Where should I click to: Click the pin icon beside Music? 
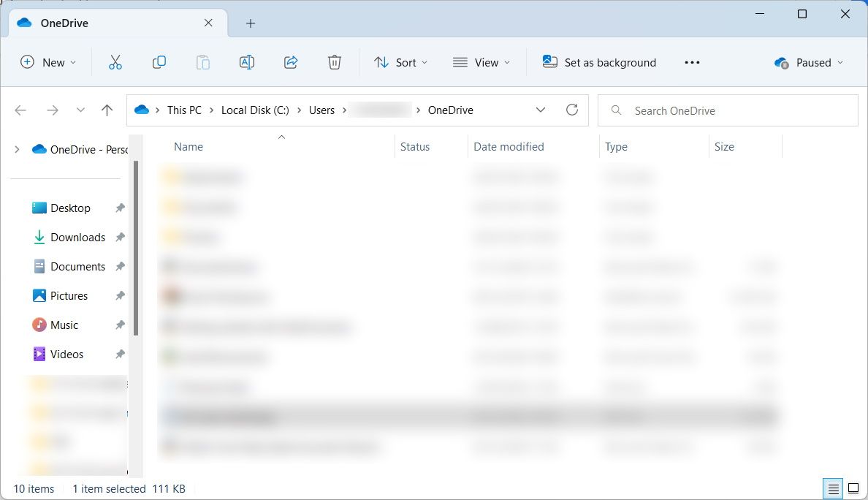tap(120, 325)
